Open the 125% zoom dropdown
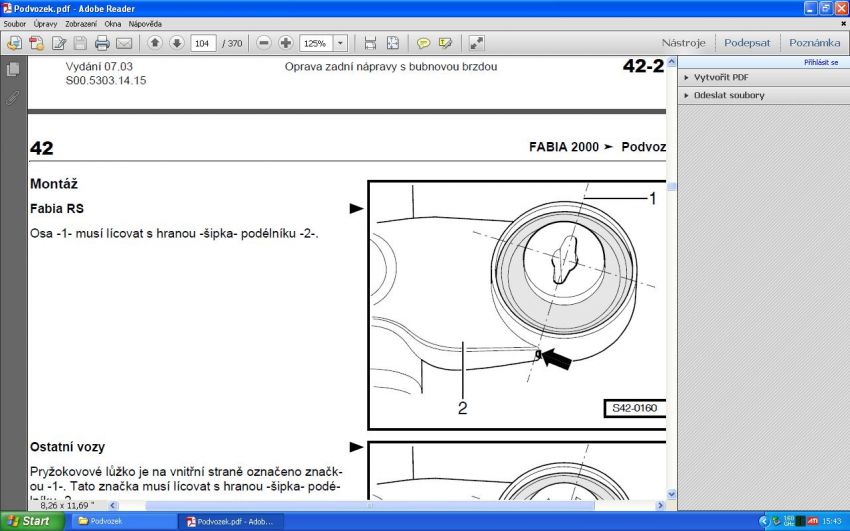 (x=340, y=43)
